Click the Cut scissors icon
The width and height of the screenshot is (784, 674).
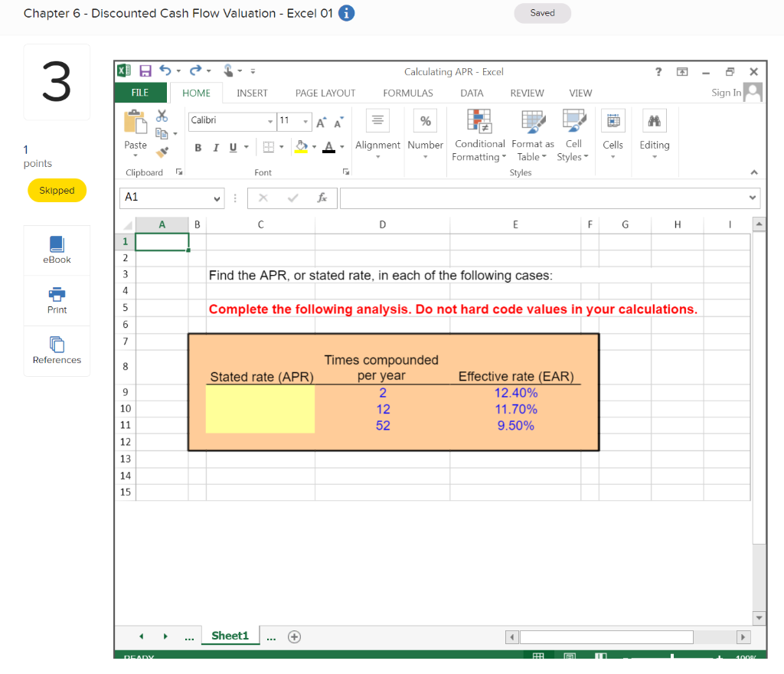pos(162,116)
